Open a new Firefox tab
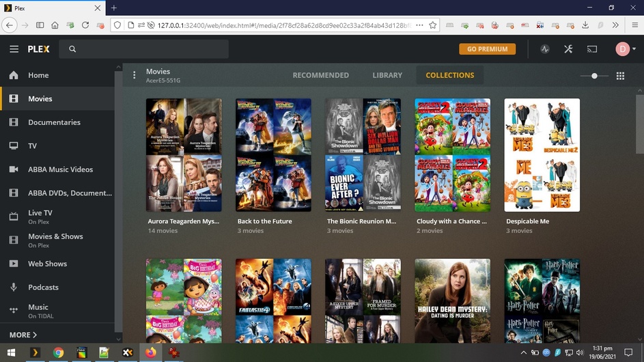 114,8
